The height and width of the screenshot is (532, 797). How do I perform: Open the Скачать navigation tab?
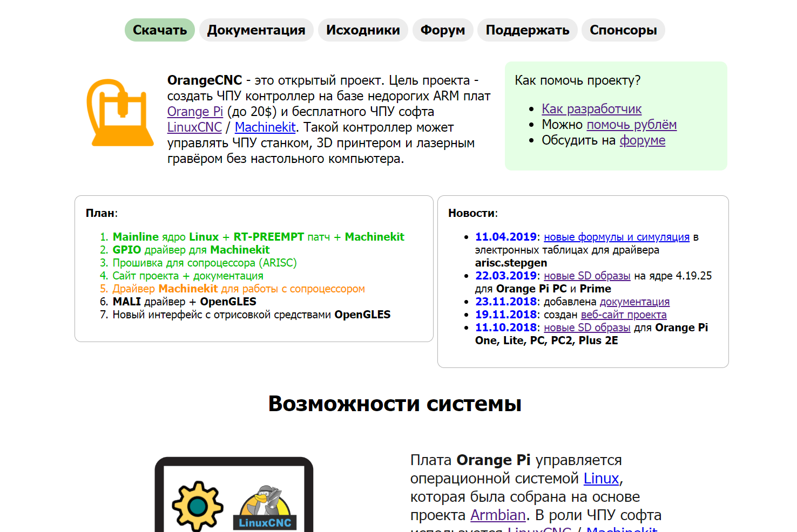[x=160, y=30]
